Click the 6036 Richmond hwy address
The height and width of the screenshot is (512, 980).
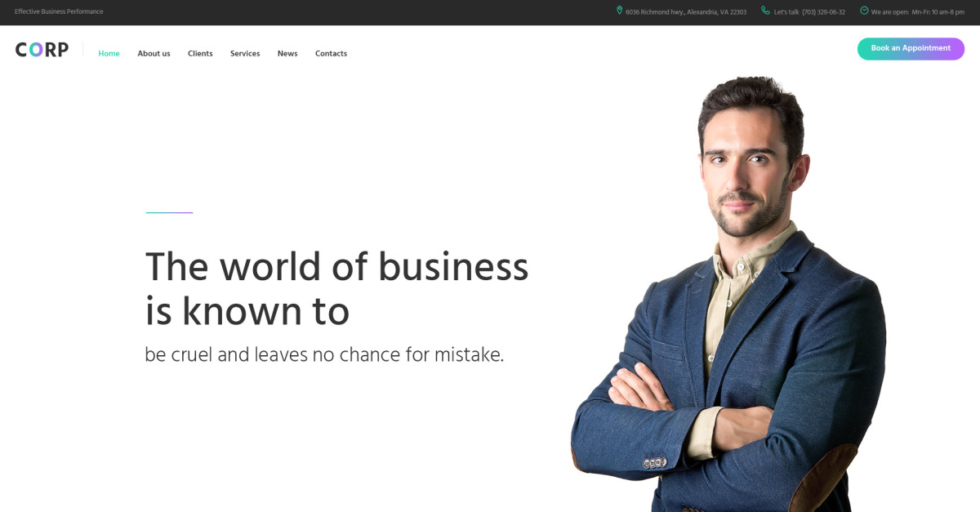686,12
